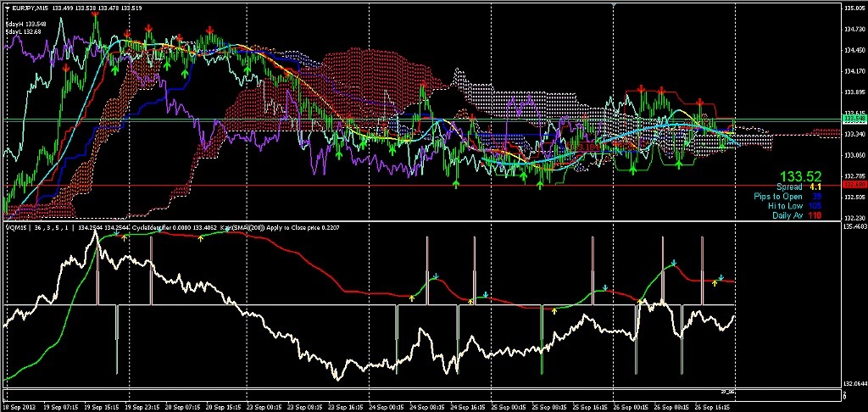
Task: Click the red horizontal 5-day low line
Action: [x=420, y=185]
